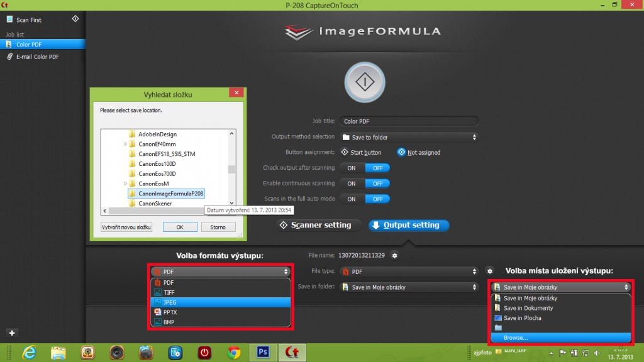Turn ON Scans in the full auto mode
Image resolution: width=644 pixels, height=362 pixels.
352,199
